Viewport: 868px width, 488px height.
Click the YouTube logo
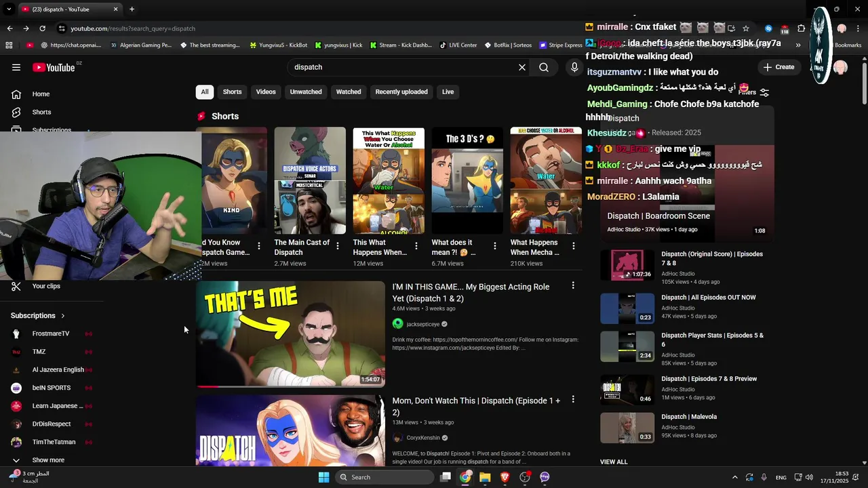coord(54,67)
